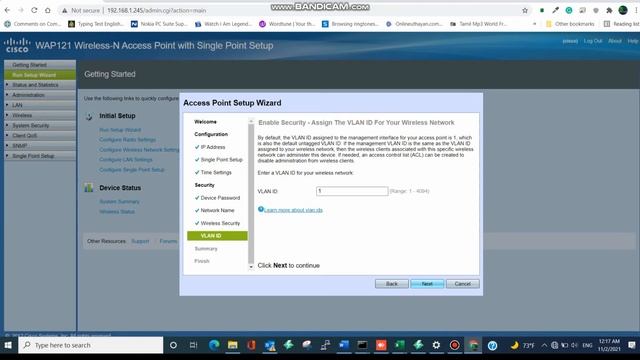Cancel the Access Point Setup Wizard
Viewport: 640px width, 360px height.
[462, 284]
